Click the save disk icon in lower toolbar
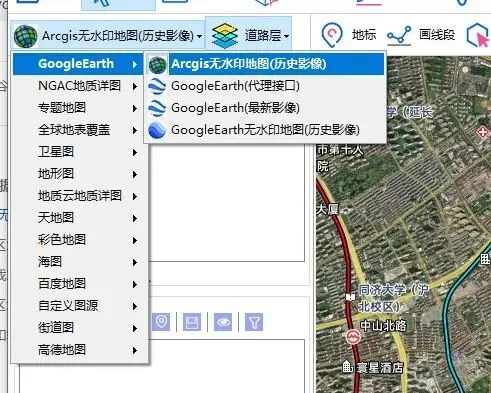The image size is (491, 393). click(192, 322)
